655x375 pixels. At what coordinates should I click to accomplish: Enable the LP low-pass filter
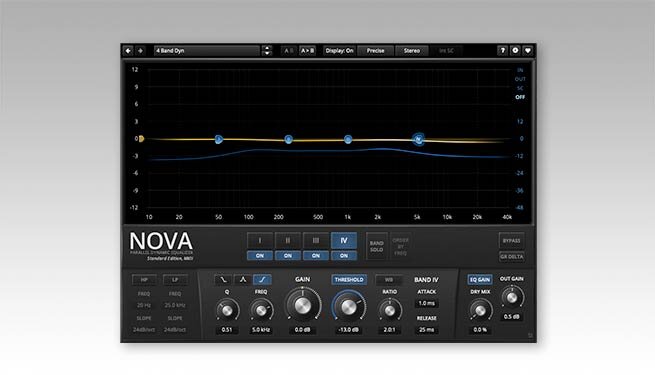tap(175, 280)
